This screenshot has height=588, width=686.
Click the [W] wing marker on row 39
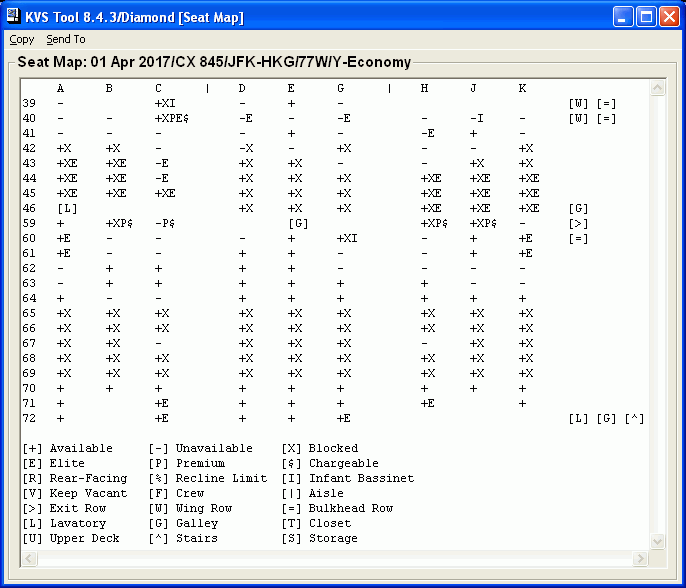578,104
